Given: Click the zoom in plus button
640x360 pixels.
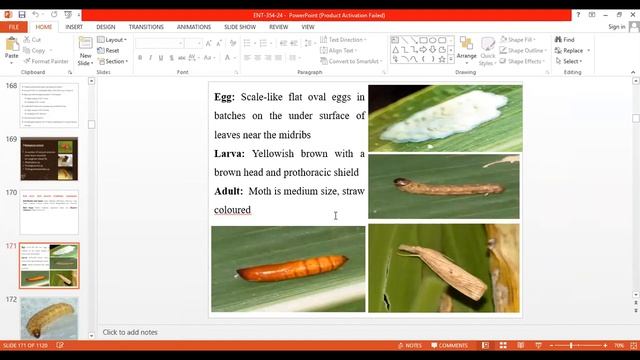Looking at the screenshot, I should (x=605, y=345).
